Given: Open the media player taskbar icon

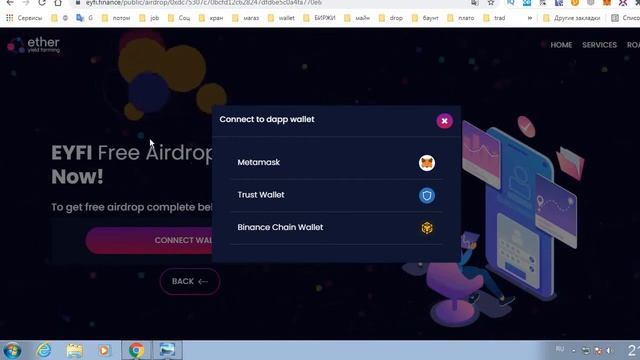Looking at the screenshot, I should [x=104, y=350].
